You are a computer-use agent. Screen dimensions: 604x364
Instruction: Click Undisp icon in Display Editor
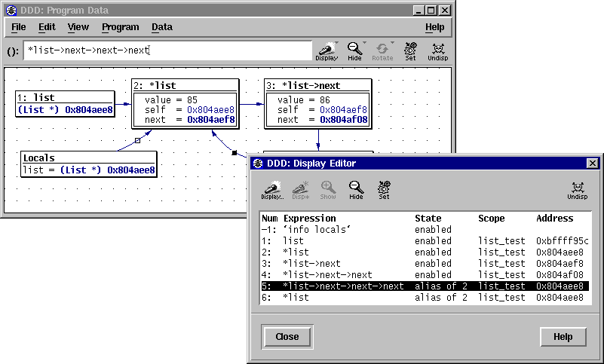pyautogui.click(x=578, y=190)
